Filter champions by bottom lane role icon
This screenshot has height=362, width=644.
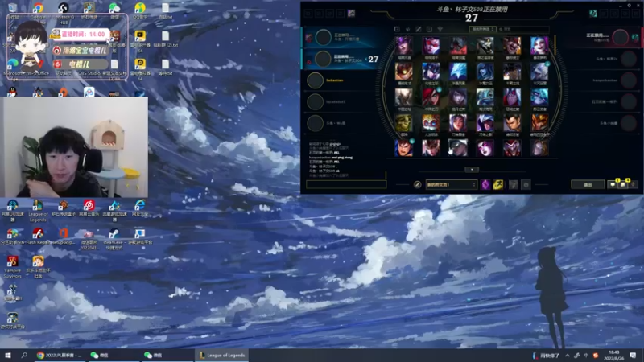429,29
